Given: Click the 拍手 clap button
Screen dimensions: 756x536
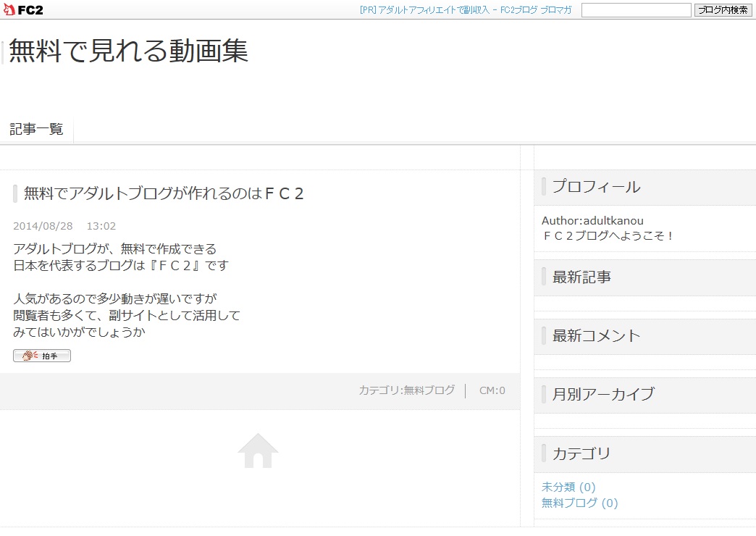Looking at the screenshot, I should click(42, 356).
